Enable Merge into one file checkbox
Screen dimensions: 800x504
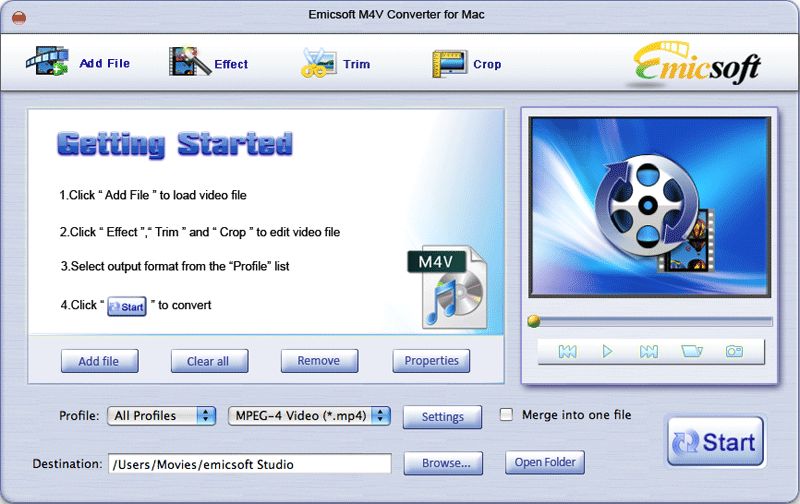[x=506, y=414]
